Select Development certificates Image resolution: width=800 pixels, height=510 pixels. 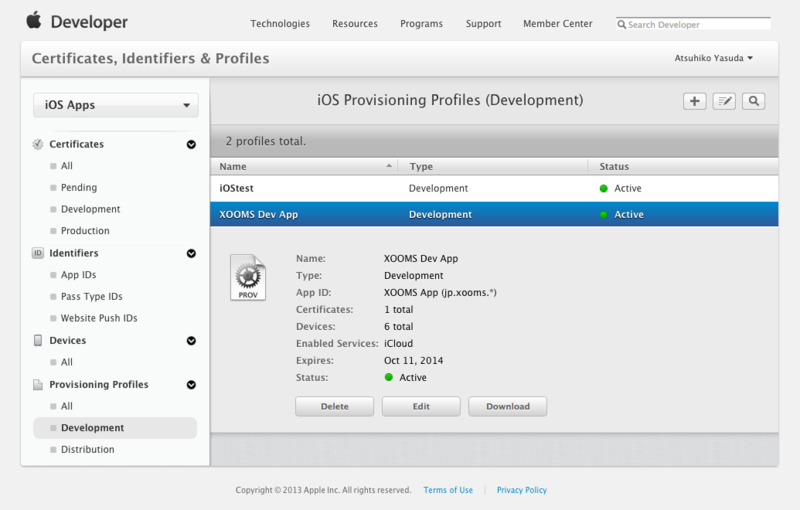(90, 209)
